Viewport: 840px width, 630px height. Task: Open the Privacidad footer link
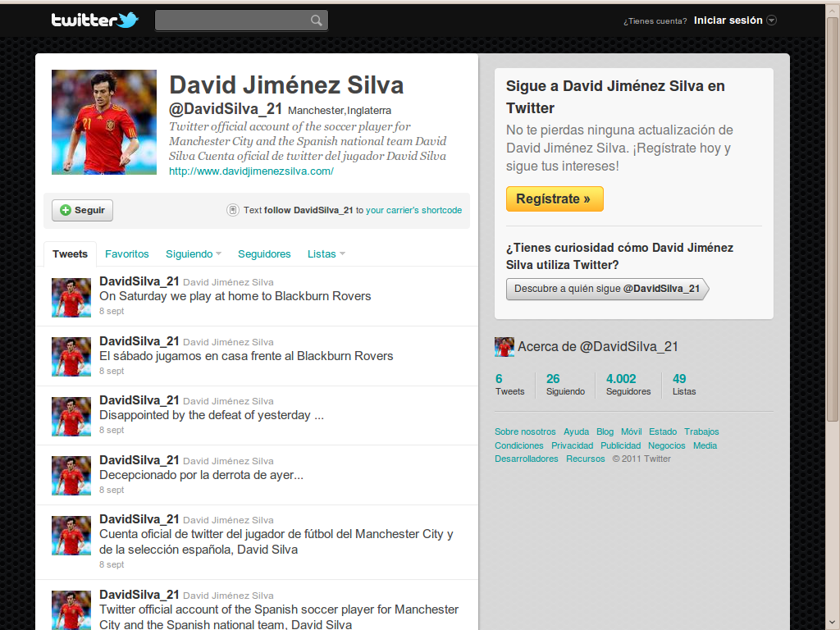click(x=572, y=445)
